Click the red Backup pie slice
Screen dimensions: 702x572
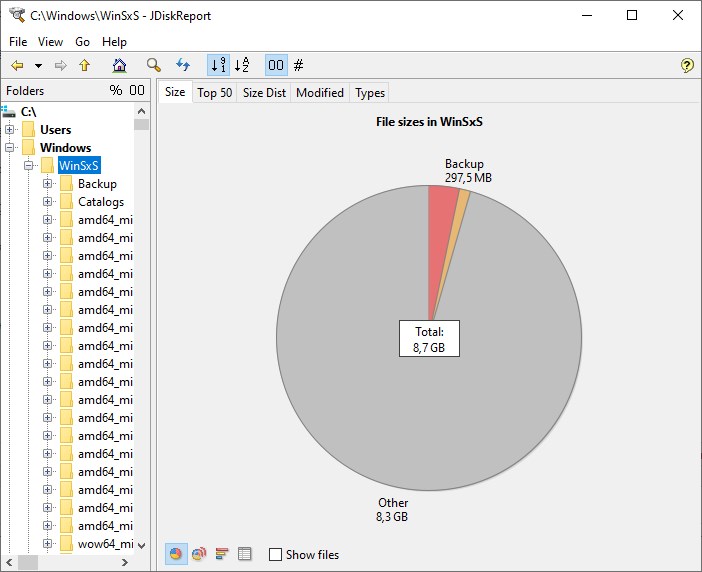pos(442,203)
